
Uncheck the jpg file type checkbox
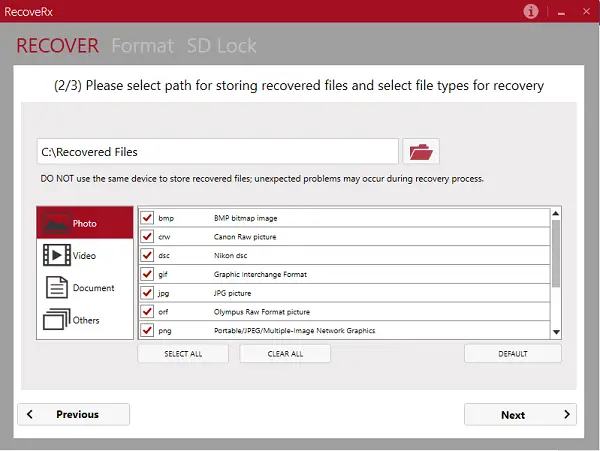147,293
